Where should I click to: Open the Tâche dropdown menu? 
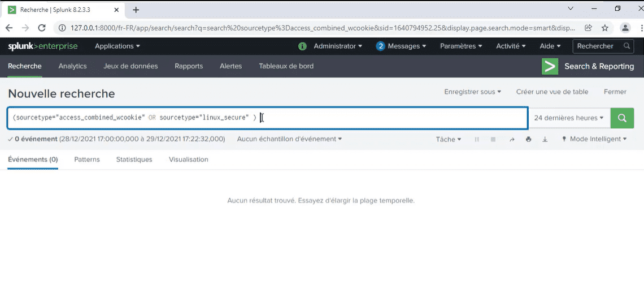point(449,140)
